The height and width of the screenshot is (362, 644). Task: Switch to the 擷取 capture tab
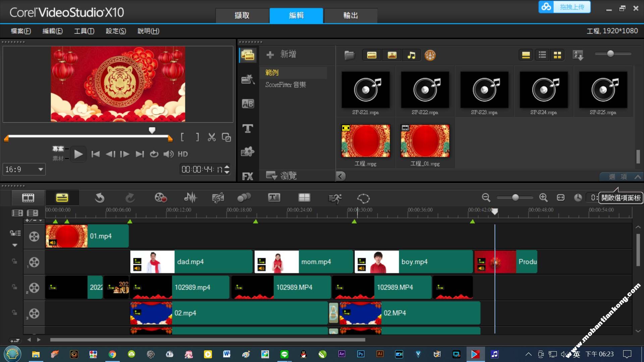[242, 15]
